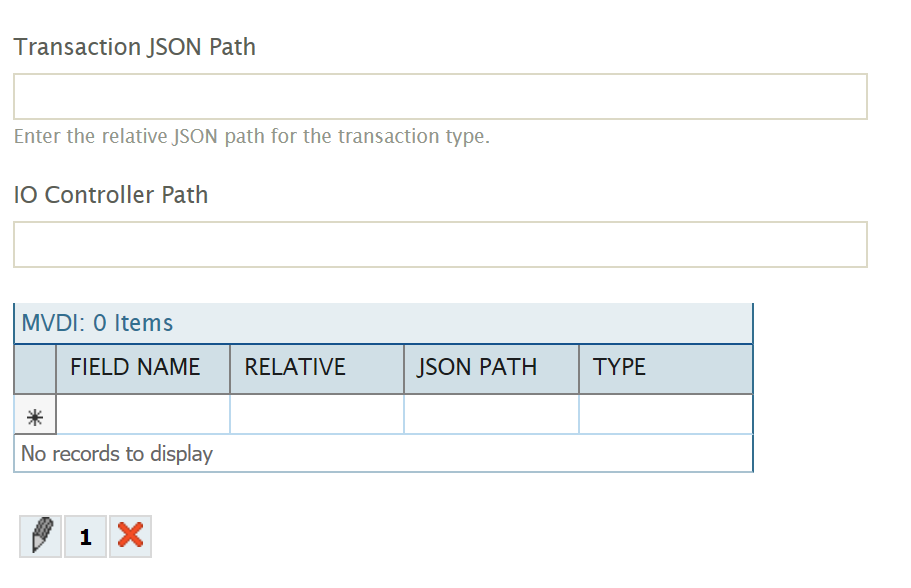Click the relative JSON path hint text
Image resolution: width=911 pixels, height=588 pixels.
pyautogui.click(x=252, y=136)
